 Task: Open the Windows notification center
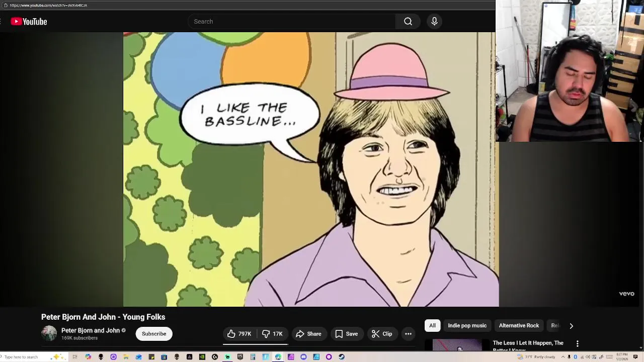(x=635, y=357)
